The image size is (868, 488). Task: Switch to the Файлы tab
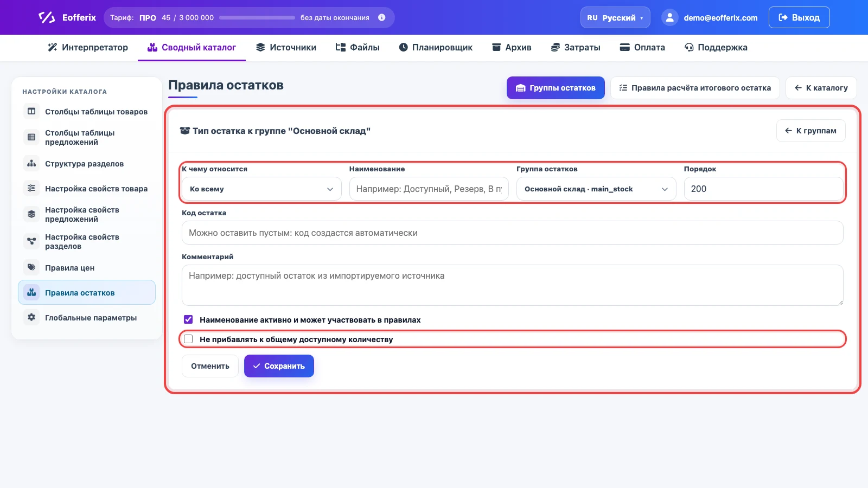pos(358,47)
